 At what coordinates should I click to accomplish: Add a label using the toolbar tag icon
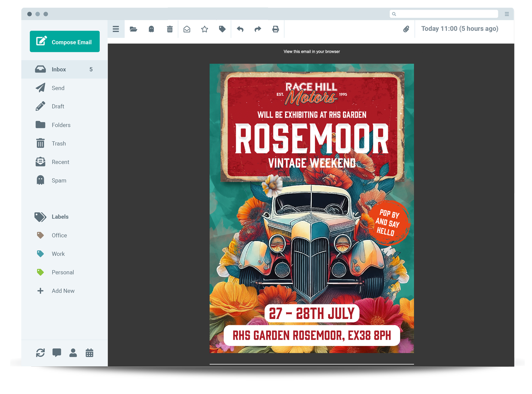click(222, 29)
